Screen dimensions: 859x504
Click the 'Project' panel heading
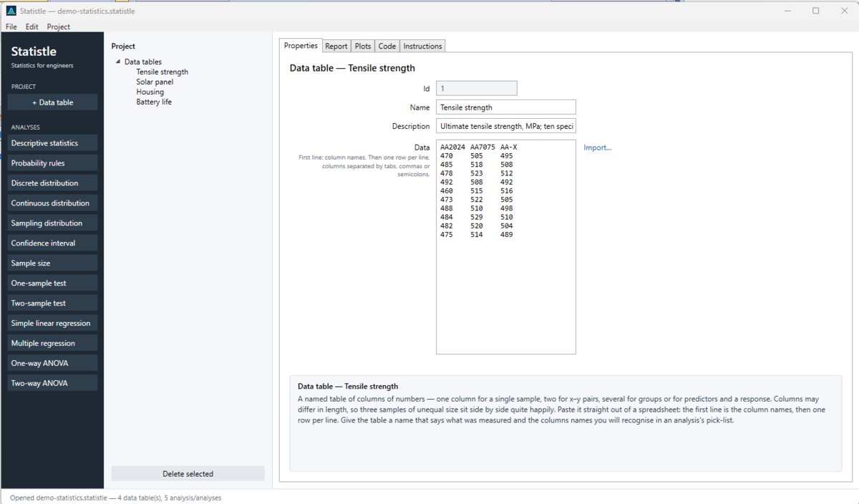(123, 47)
